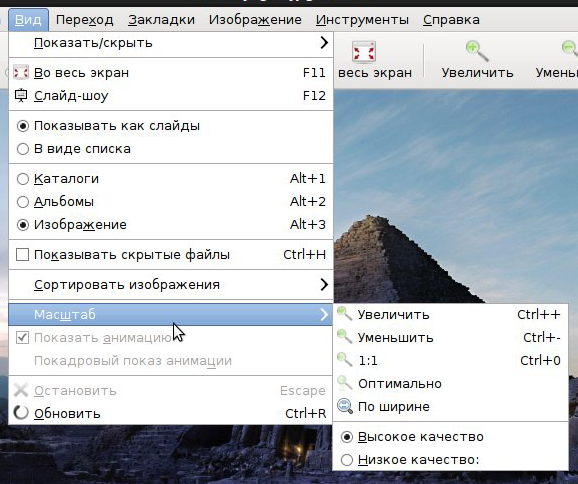The height and width of the screenshot is (484, 578).
Task: Click the Ctrl++ shortcut of Увеличить
Action: pyautogui.click(x=539, y=314)
